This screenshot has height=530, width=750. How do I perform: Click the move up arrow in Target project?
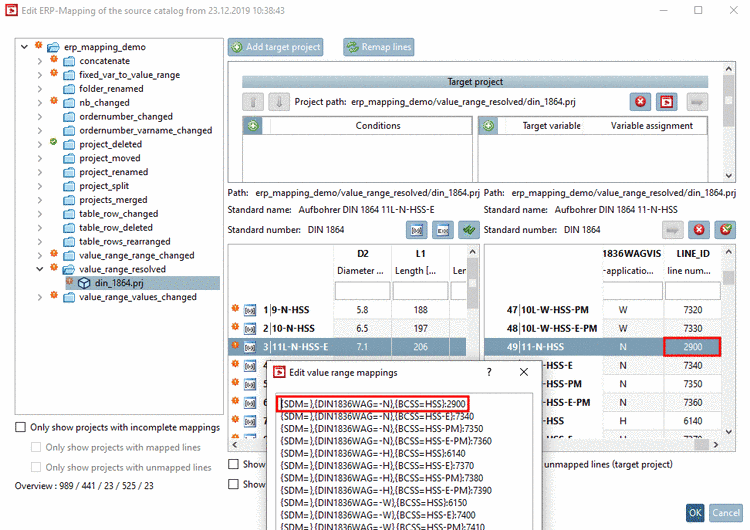[x=253, y=101]
